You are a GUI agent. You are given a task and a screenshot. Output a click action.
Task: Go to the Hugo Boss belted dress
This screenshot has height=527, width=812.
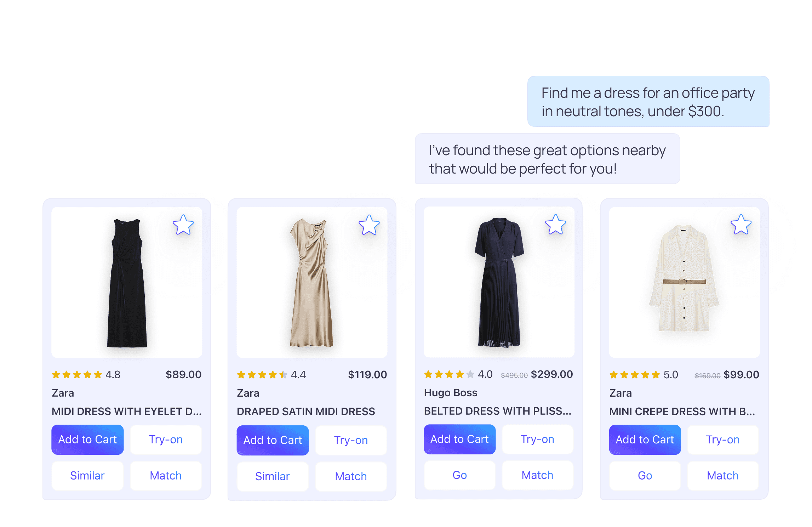(x=459, y=475)
